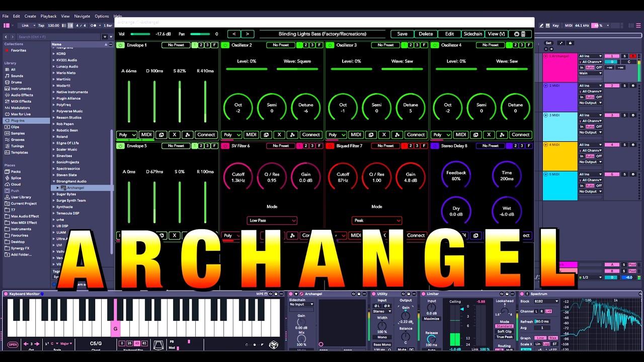Toggle Envelope 5 power button
Image resolution: width=644 pixels, height=362 pixels.
coord(121,146)
